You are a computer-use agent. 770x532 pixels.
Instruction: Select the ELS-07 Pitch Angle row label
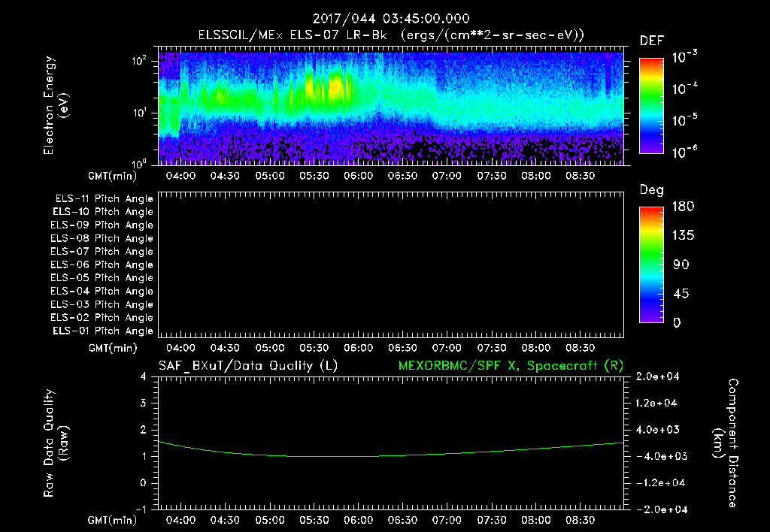click(102, 251)
